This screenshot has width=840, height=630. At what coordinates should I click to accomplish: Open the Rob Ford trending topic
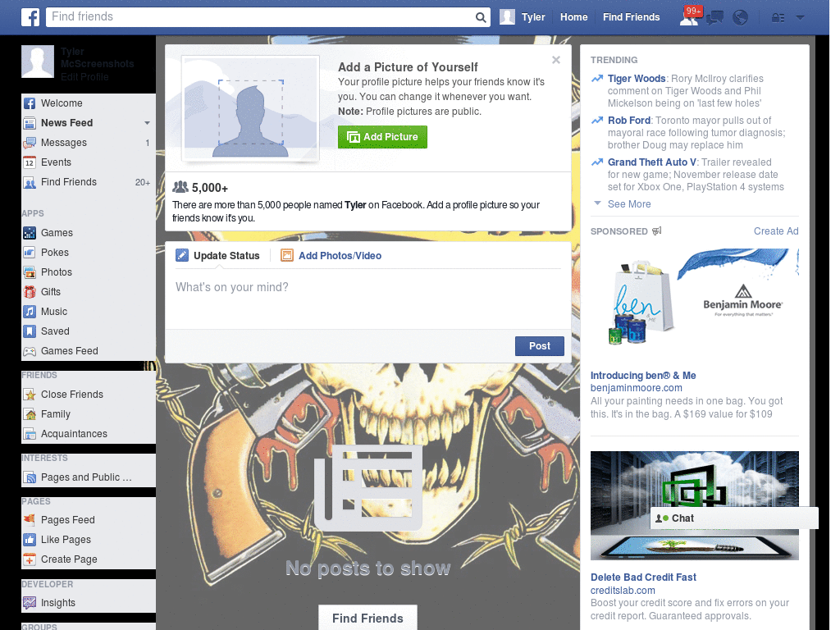tap(629, 121)
